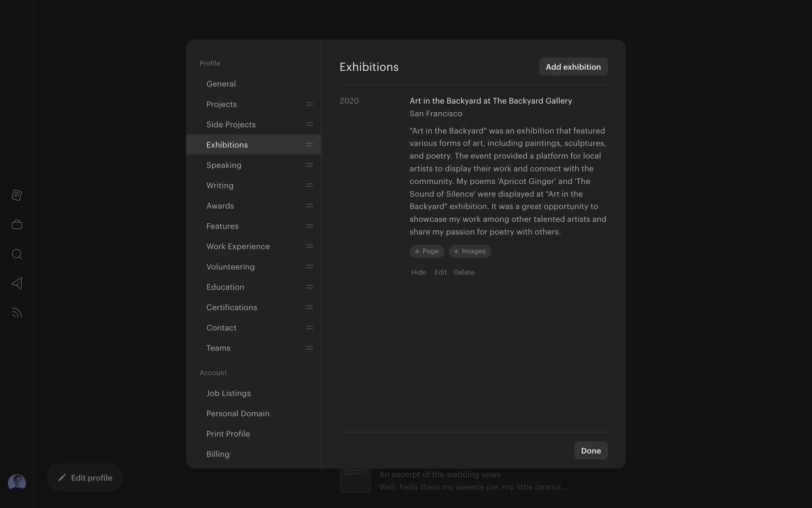Screen dimensions: 812x508
Task: Add Images to the exhibition entry
Action: click(470, 251)
